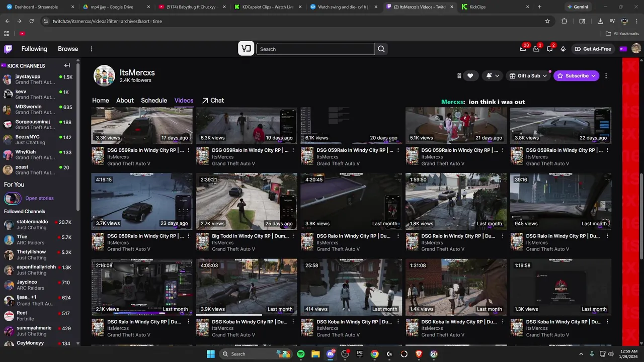This screenshot has height=362, width=644.
Task: Click the Big Todd In Windy City RP title
Action: coord(250,236)
